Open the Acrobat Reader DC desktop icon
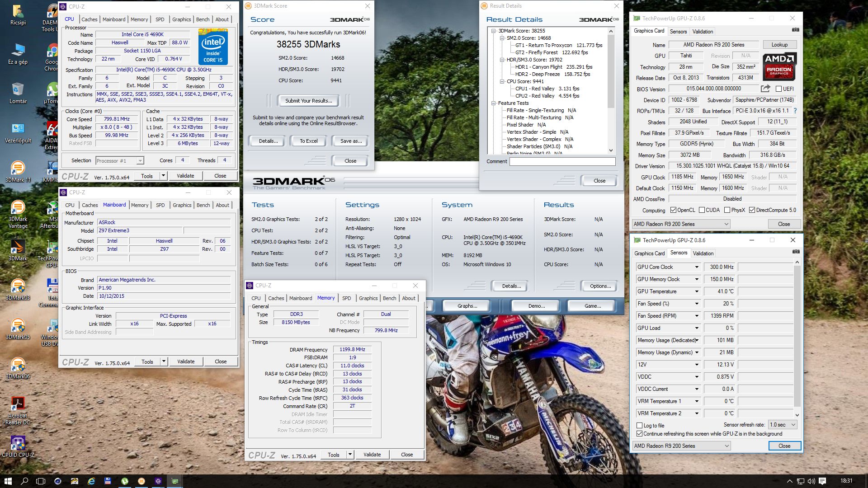 [18, 411]
